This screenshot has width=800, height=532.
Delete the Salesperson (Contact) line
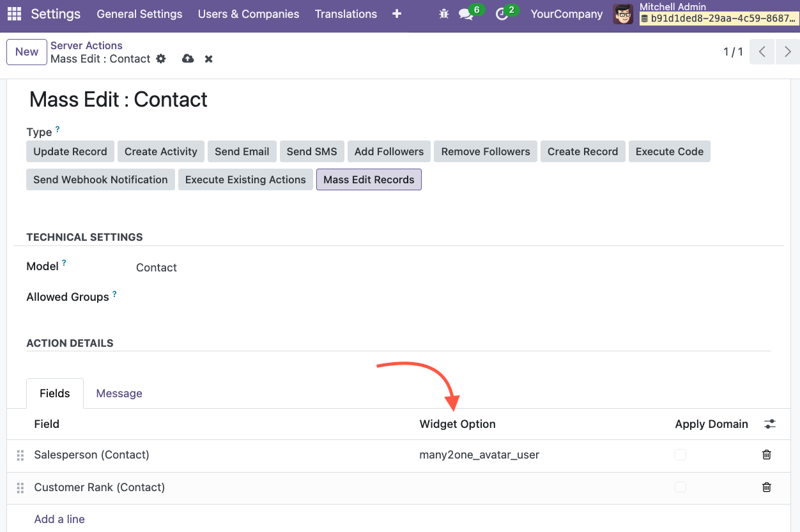tap(767, 455)
